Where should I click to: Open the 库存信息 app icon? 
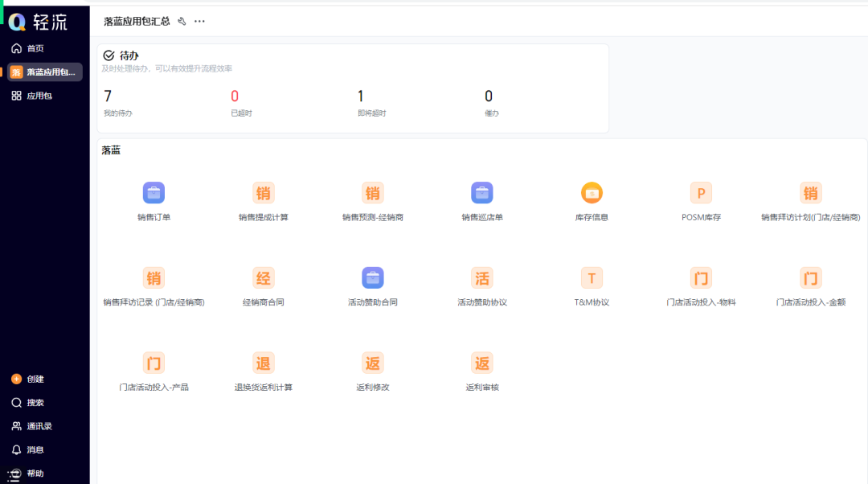592,193
